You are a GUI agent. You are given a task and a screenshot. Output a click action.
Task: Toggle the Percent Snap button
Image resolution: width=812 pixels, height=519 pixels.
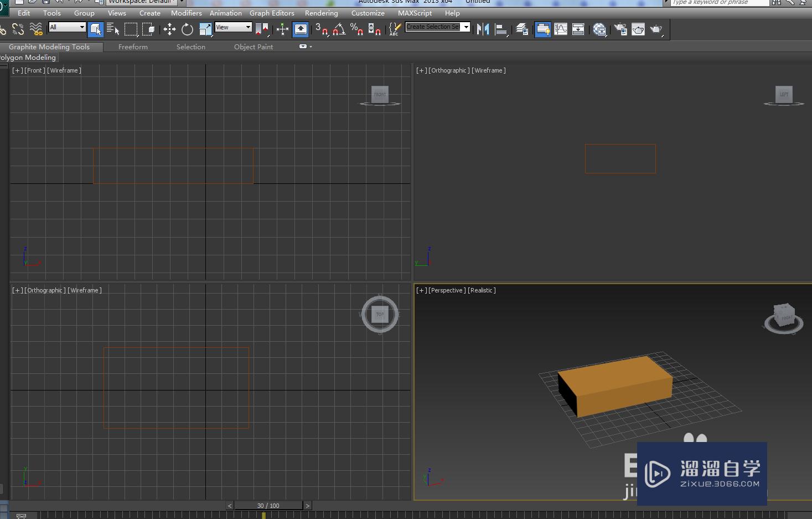[356, 29]
